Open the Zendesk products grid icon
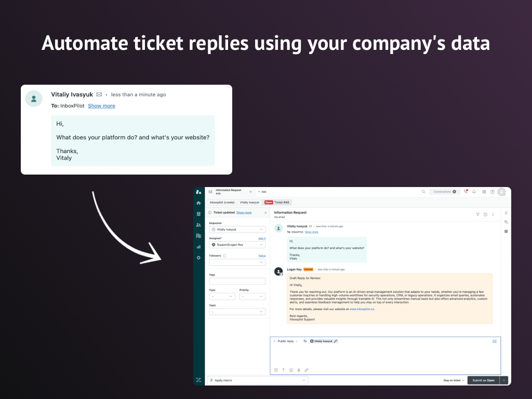This screenshot has width=532, height=399. point(484,192)
